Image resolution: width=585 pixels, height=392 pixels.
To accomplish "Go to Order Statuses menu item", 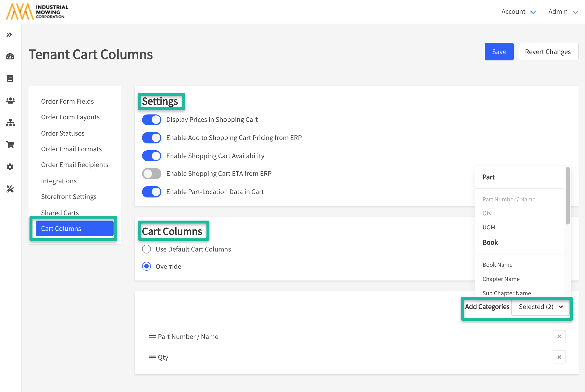I will point(62,133).
